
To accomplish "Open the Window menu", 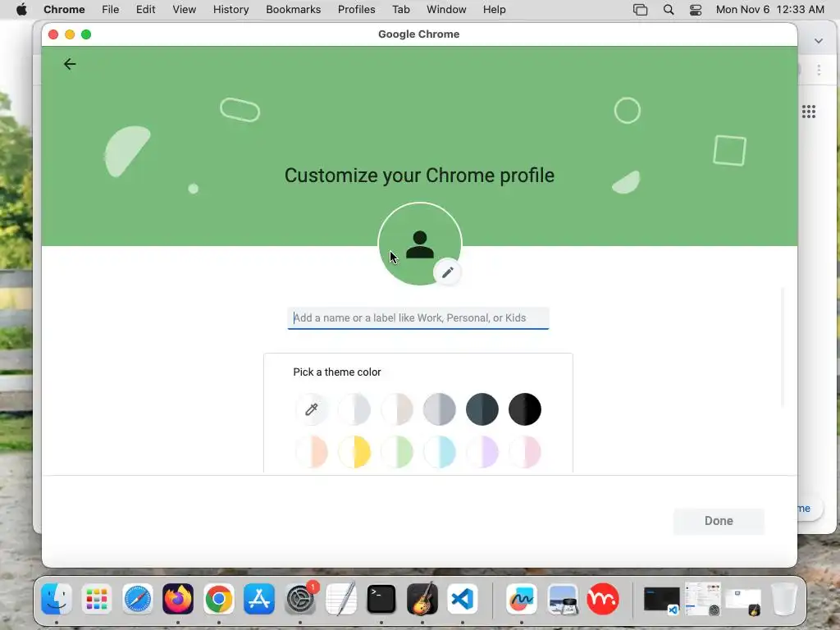I will pos(446,10).
